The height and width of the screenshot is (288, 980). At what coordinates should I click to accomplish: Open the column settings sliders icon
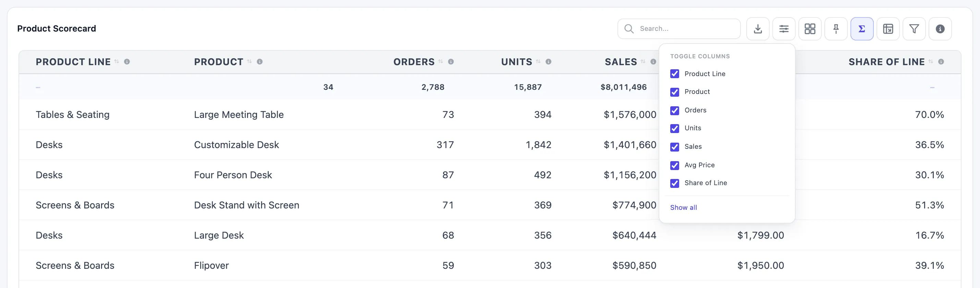tap(784, 29)
